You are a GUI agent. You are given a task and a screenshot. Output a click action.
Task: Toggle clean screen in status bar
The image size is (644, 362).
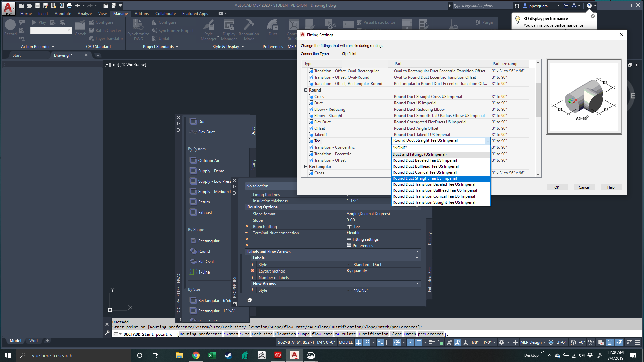[629, 342]
